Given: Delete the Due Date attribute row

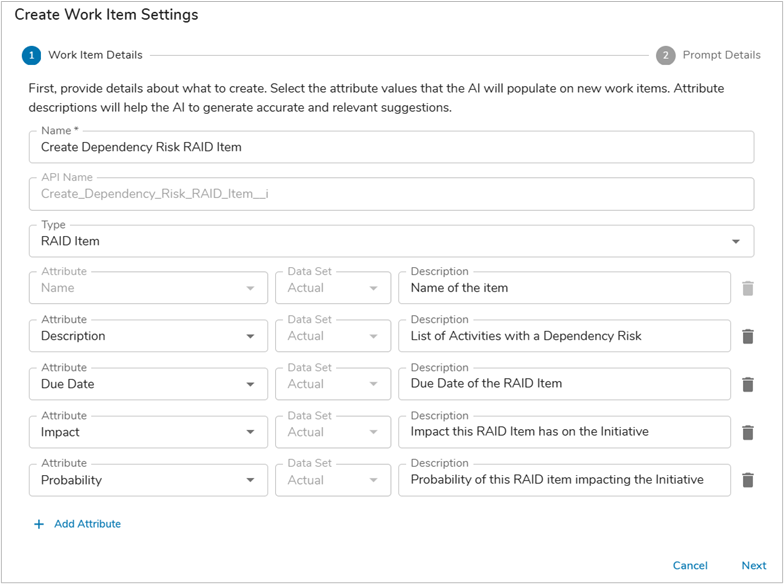Looking at the screenshot, I should click(747, 384).
